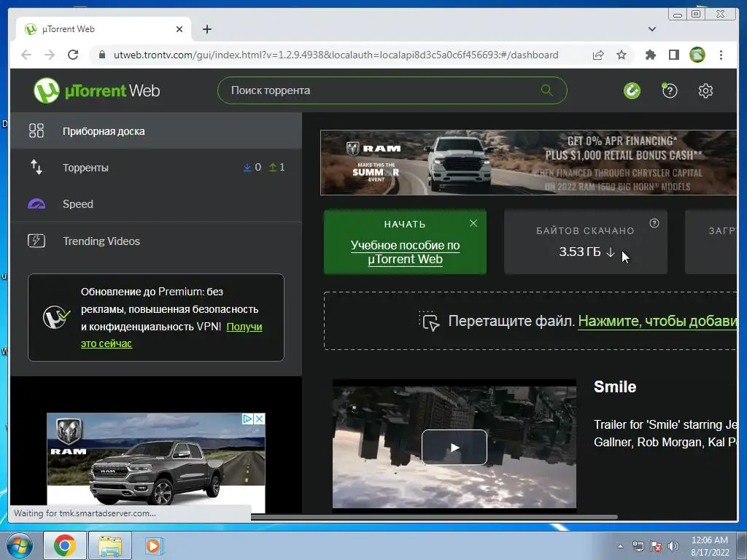The image size is (747, 560).
Task: Click the horizontal scrollbar at bottom
Action: (433, 517)
